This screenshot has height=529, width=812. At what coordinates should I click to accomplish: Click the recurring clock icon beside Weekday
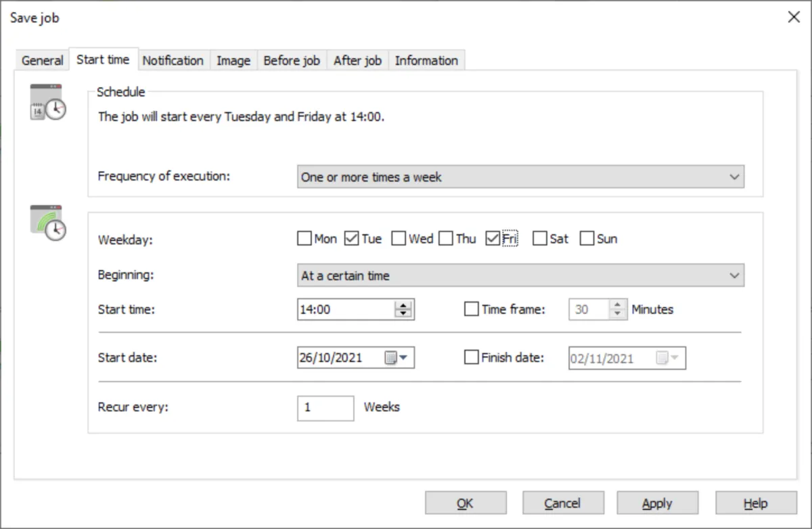(48, 223)
